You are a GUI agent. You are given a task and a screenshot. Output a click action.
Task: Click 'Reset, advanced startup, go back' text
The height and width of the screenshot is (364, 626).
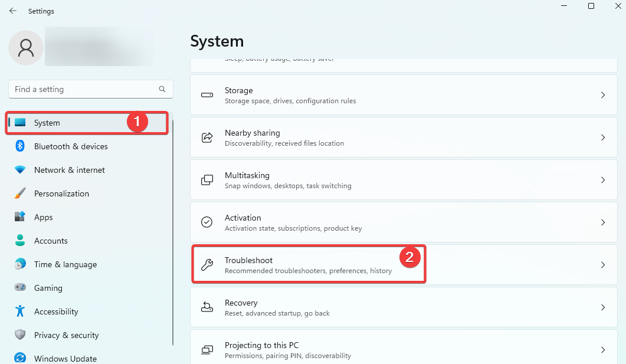277,313
